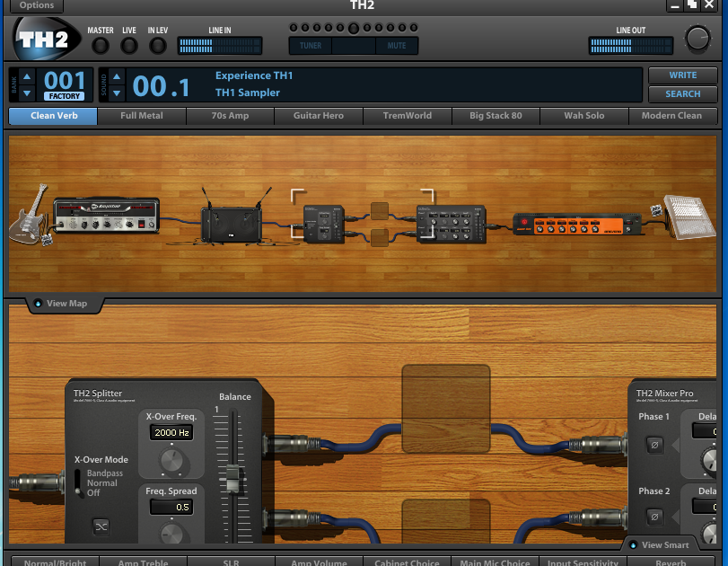728x566 pixels.
Task: Click the MASTER knob
Action: (x=101, y=46)
